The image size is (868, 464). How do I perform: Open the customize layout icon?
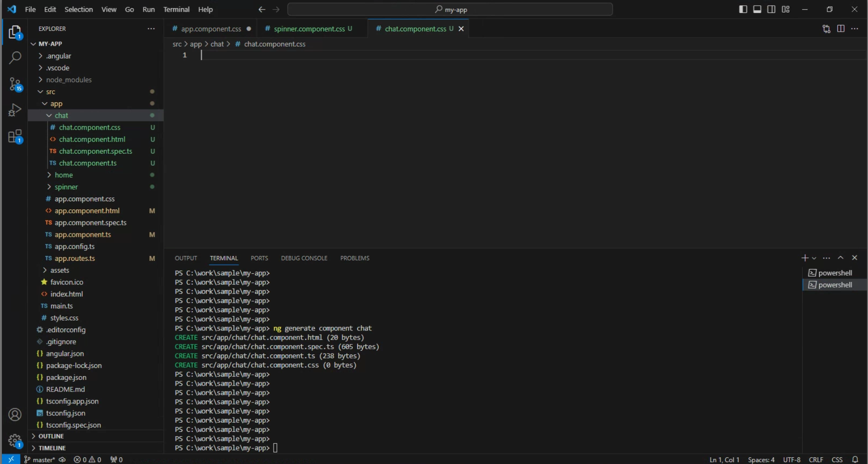785,9
